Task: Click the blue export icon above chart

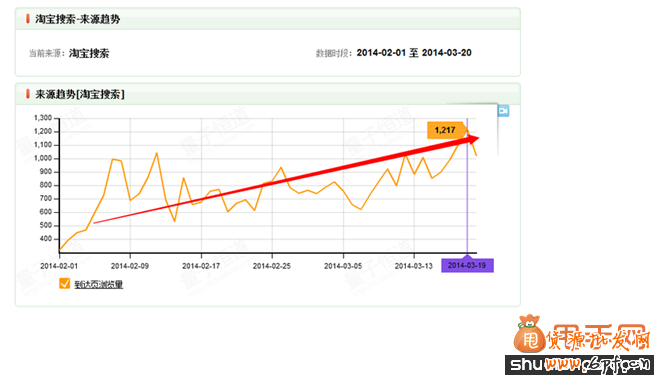Action: tap(503, 111)
